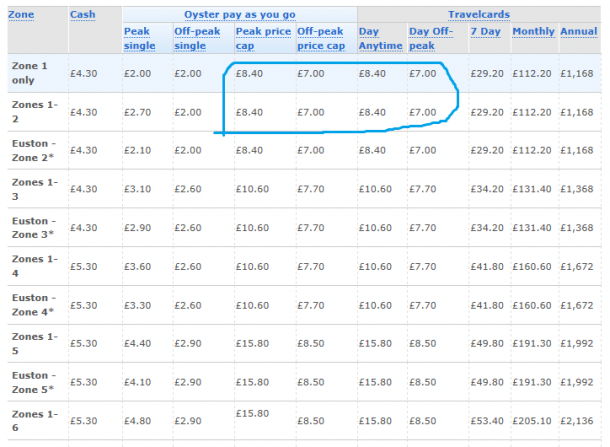Open the Travelcards header link

point(479,15)
